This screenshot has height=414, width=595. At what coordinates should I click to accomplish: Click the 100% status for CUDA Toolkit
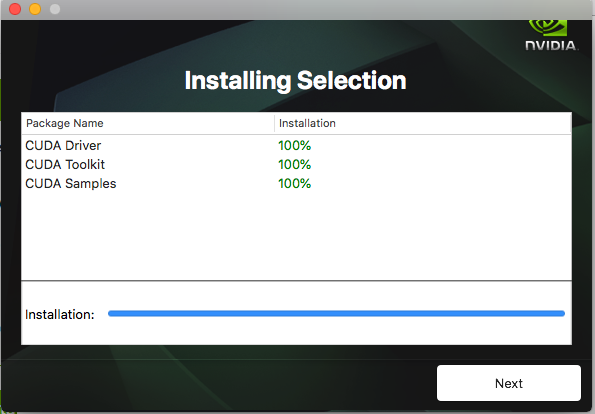click(294, 164)
